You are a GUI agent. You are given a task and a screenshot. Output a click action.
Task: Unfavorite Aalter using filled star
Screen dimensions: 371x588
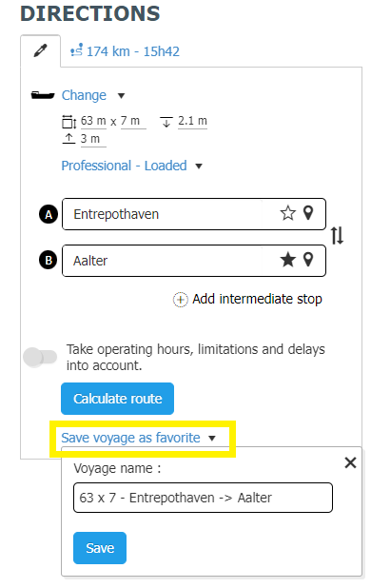coord(288,260)
